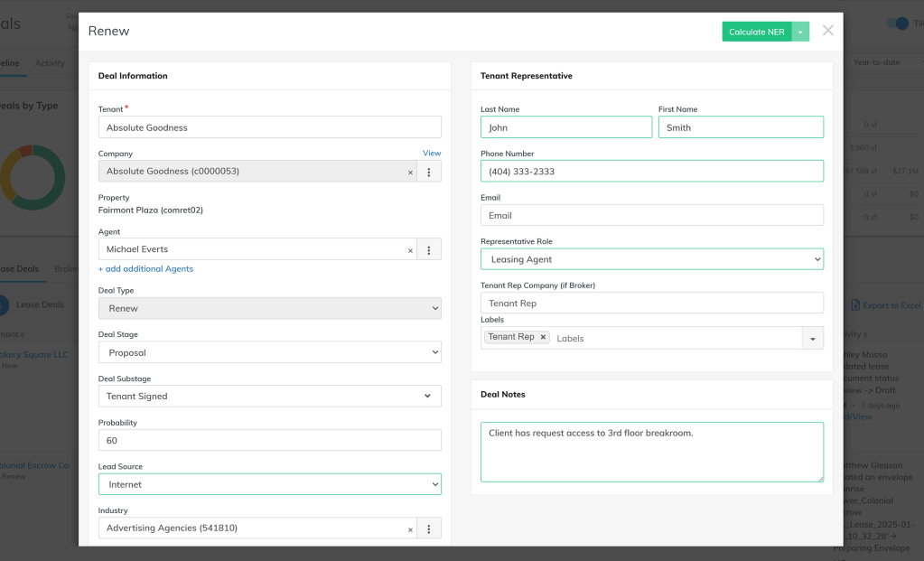
Task: Click the Email input field
Action: pos(652,215)
